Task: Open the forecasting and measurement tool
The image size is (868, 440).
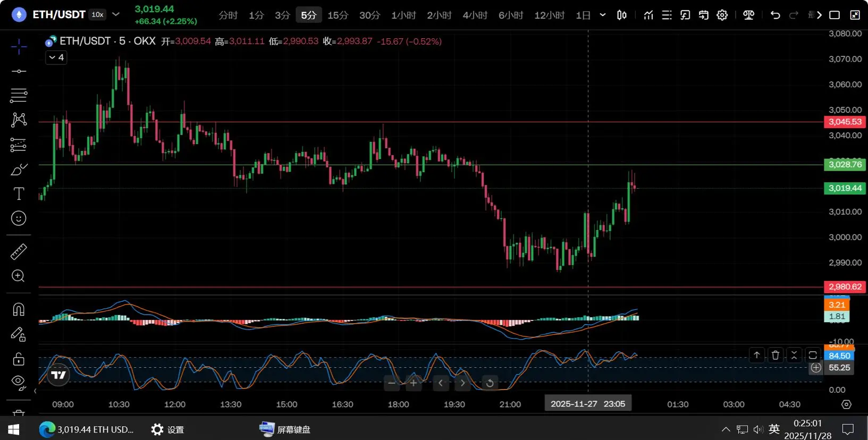Action: [x=19, y=145]
